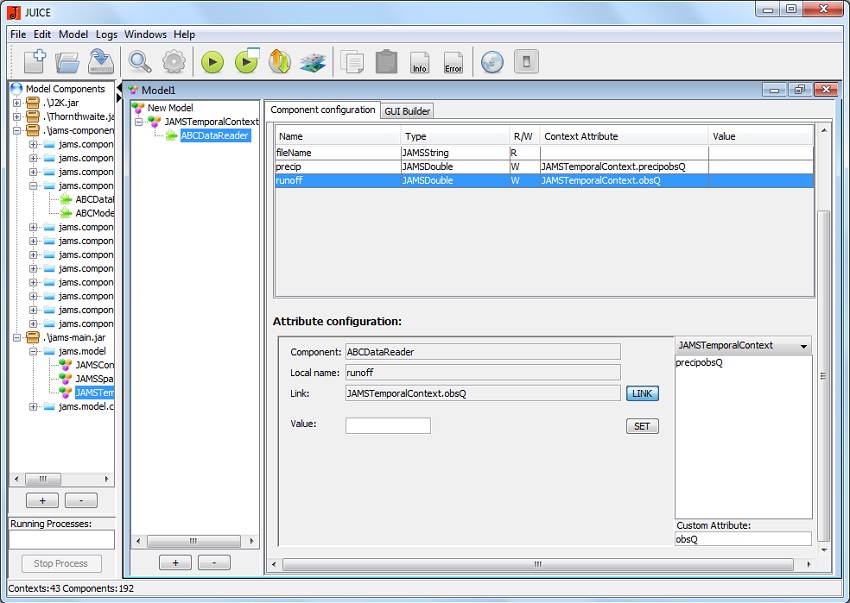Expand the .\J2K.jar tree node

pos(17,103)
